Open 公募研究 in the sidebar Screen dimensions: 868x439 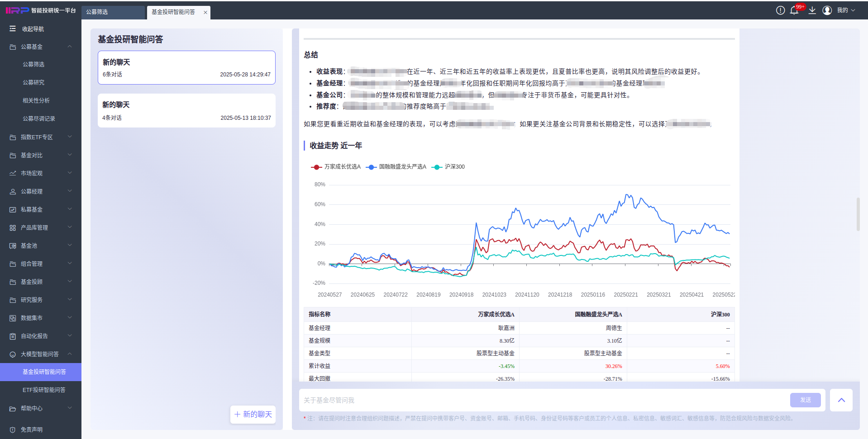coord(33,83)
